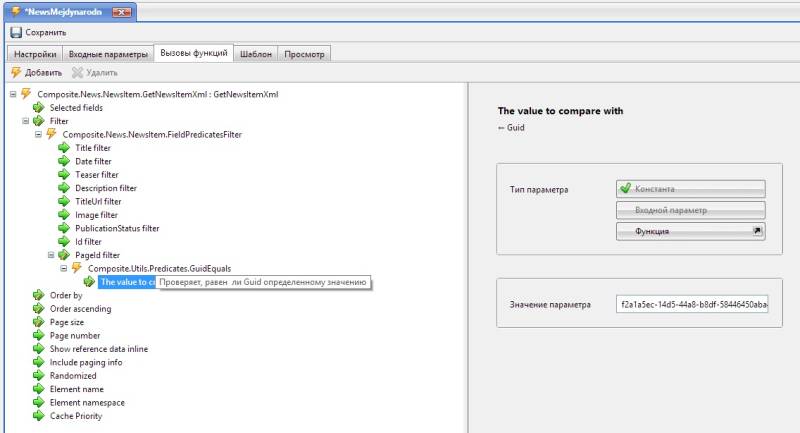Screen dimensions: 800x433
Task: Click the Добавить lightning icon
Action: coord(15,72)
